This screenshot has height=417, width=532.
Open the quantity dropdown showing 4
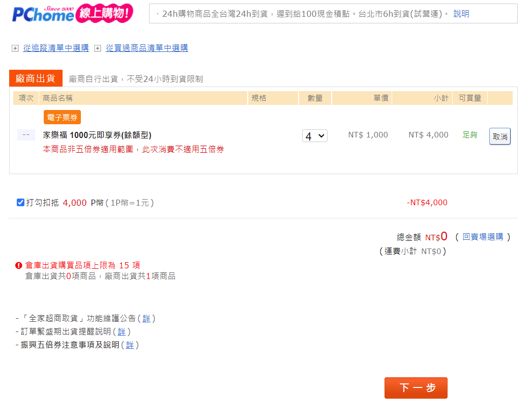314,136
